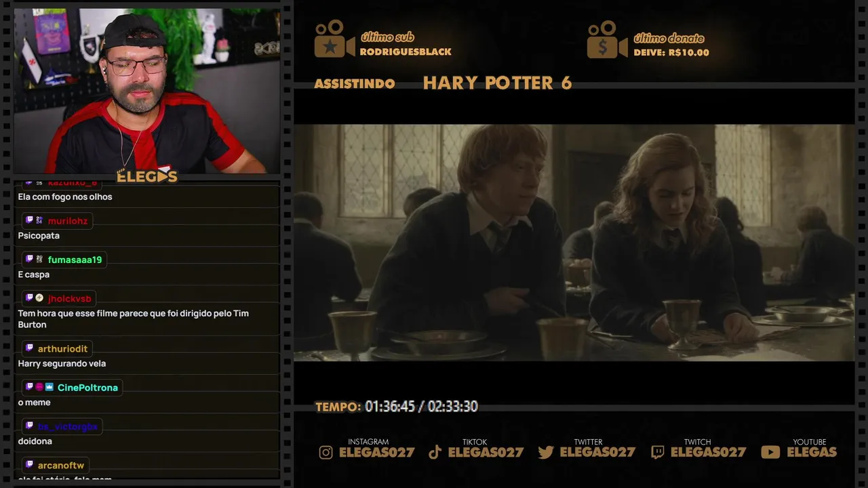The width and height of the screenshot is (868, 488).
Task: Click the Twitch badge next to CinePoltrona
Action: coord(29,387)
